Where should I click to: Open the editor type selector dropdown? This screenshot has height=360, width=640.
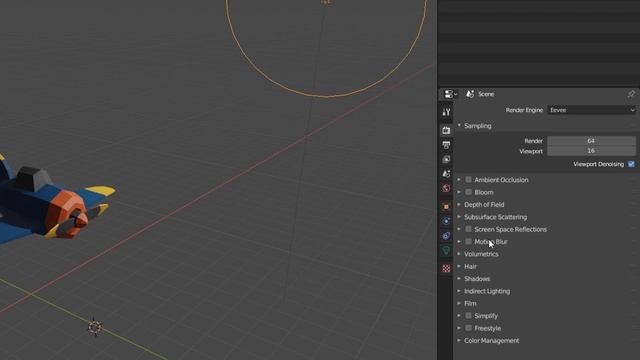[x=451, y=94]
